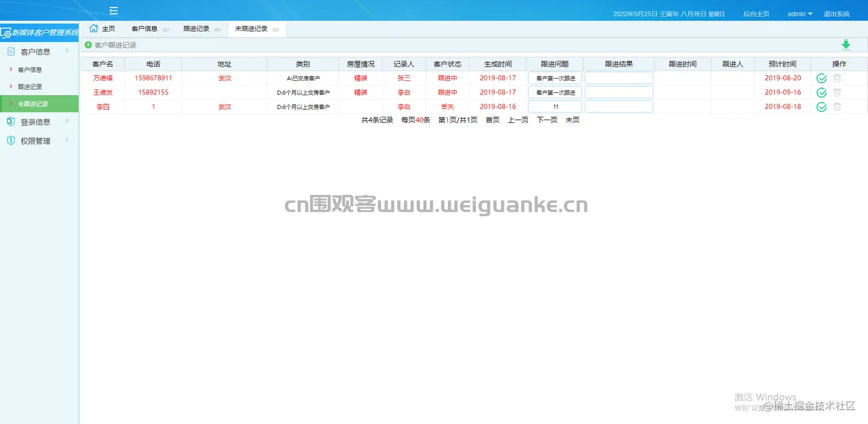This screenshot has height=424, width=868.
Task: Click the 共4条记录 pagination text
Action: pos(377,120)
